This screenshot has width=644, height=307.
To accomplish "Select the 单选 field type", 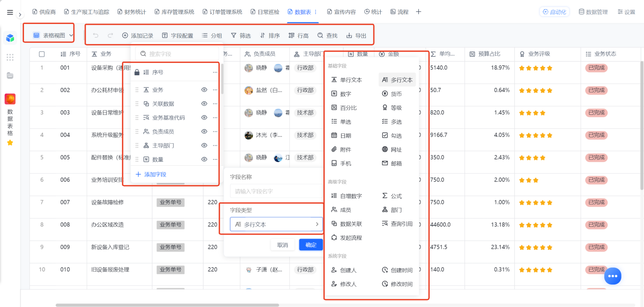I will click(x=342, y=122).
